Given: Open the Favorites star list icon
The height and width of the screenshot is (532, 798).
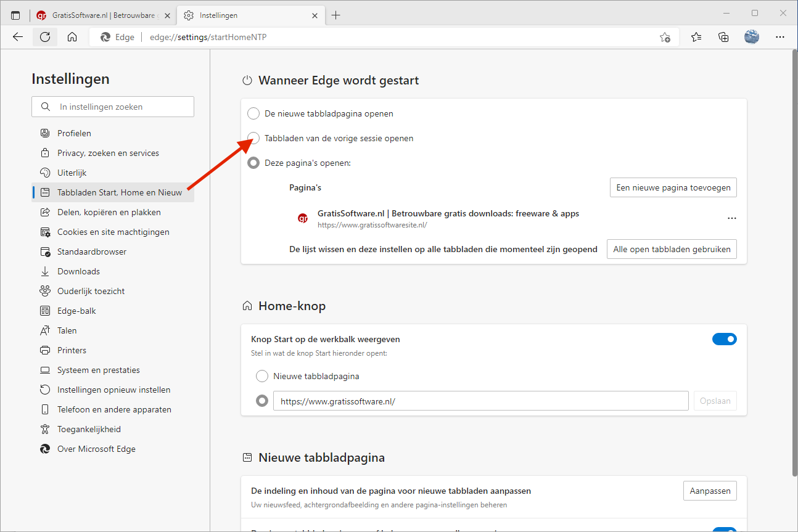Looking at the screenshot, I should 696,37.
